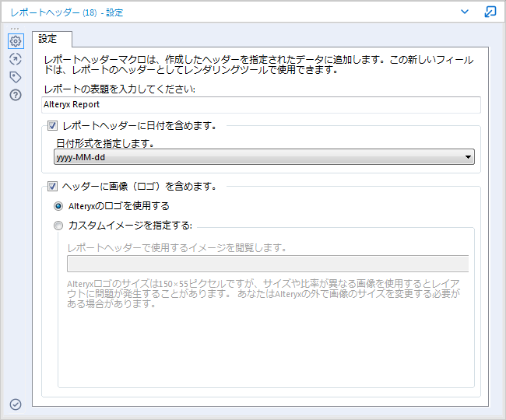Uncheck the ヘッダーに画像（ロゴ）を含めます checkbox
506x420 pixels.
click(x=53, y=187)
